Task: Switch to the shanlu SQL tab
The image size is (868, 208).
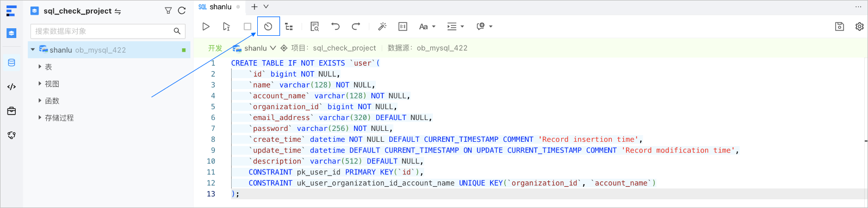Action: click(220, 7)
